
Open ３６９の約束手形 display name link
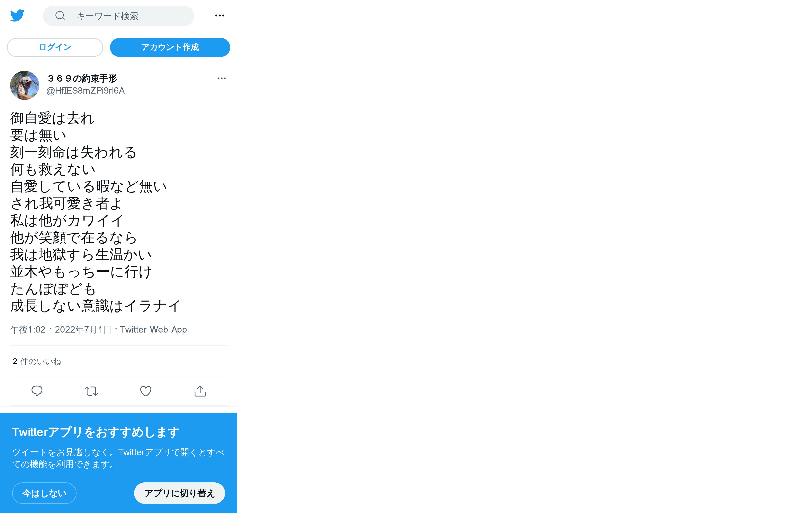pyautogui.click(x=82, y=79)
